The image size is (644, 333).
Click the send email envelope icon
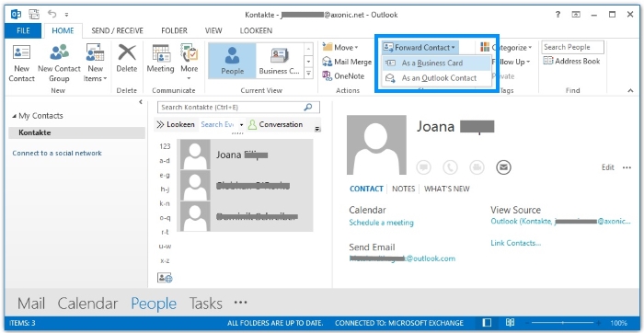click(x=503, y=167)
